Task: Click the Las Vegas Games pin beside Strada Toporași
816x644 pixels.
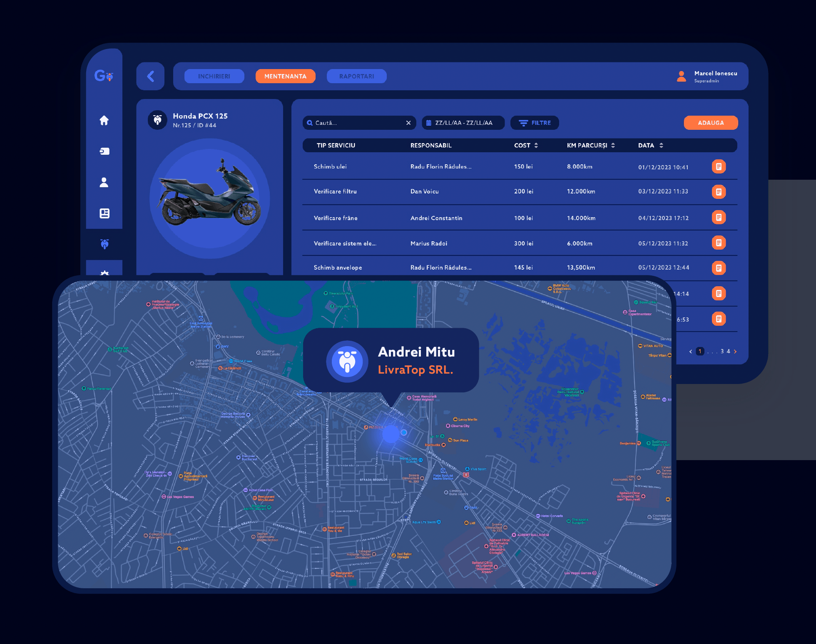Action: point(164,496)
